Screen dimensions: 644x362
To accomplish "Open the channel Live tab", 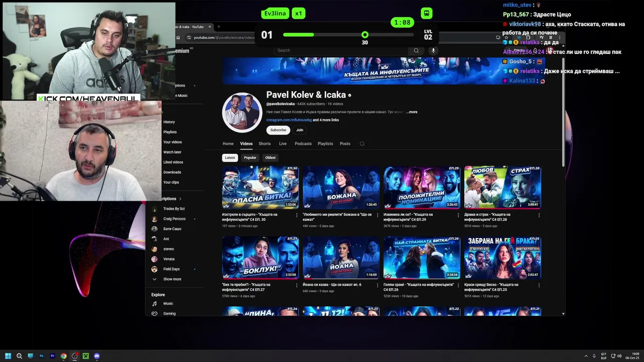I will tap(283, 144).
